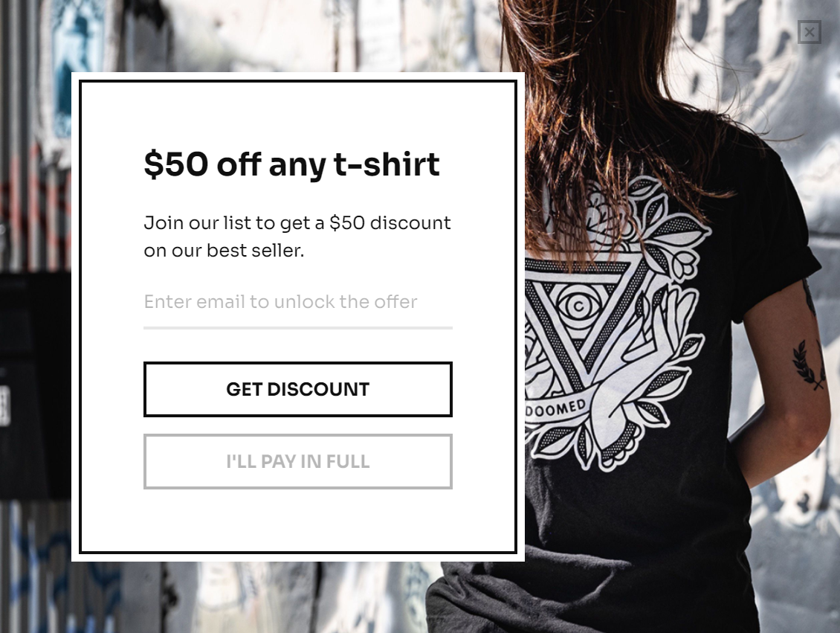This screenshot has width=840, height=633.
Task: Focus the email field to unlock the offer
Action: pos(298,302)
